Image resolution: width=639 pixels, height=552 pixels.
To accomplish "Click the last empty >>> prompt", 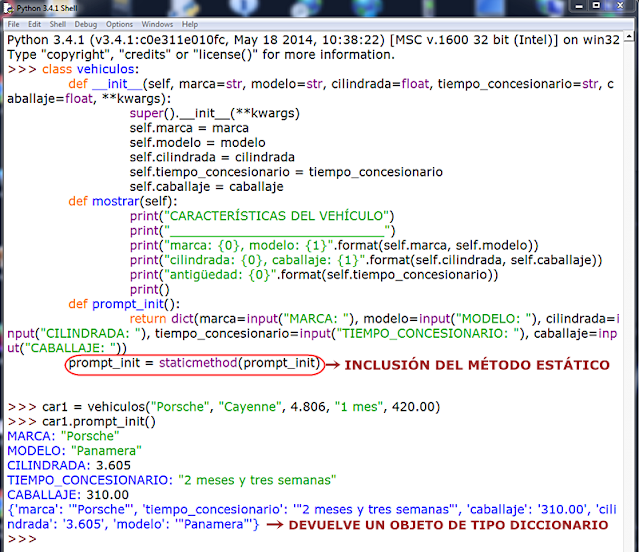I will (x=22, y=539).
